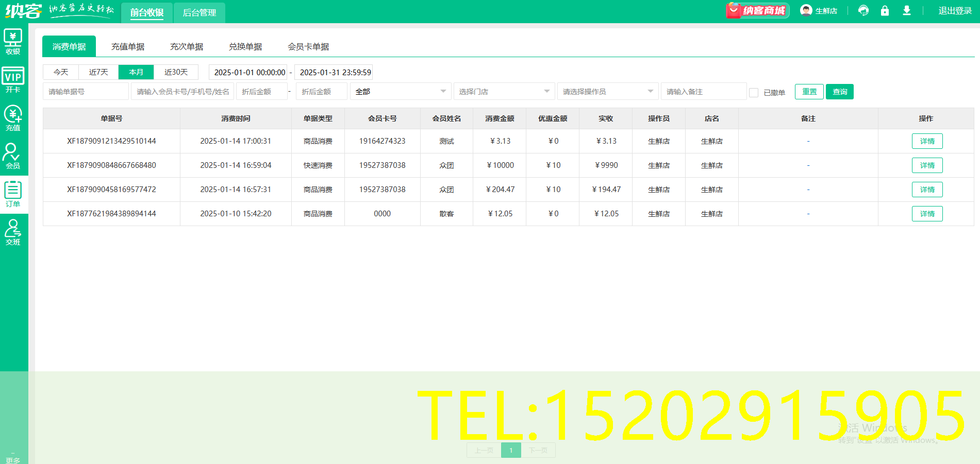Open 详情 for the 快速消费 order
Image resolution: width=980 pixels, height=464 pixels.
pyautogui.click(x=927, y=165)
